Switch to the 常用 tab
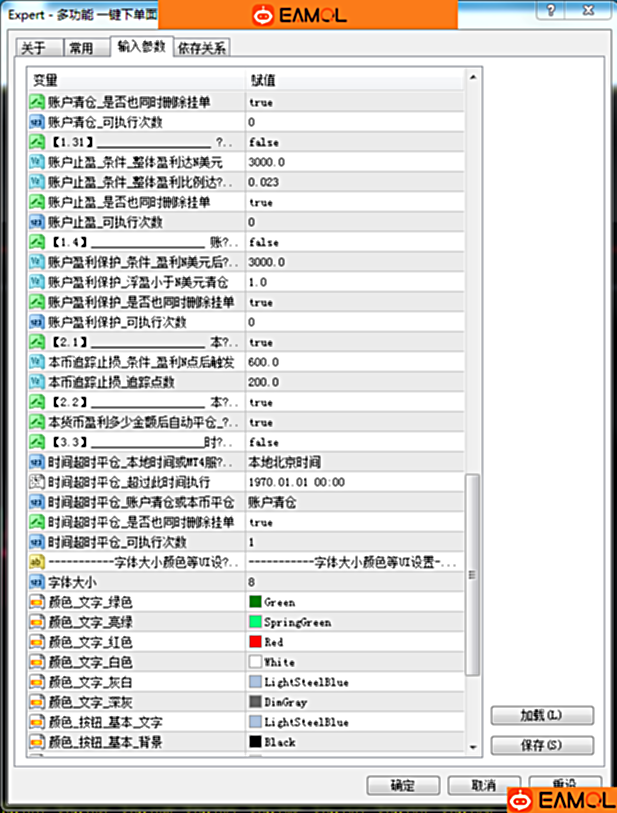 (x=82, y=48)
